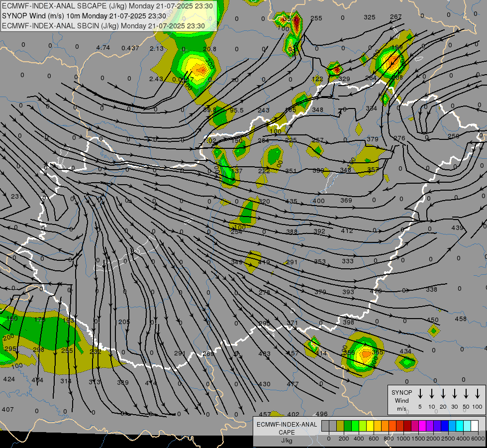Click the '1500' tick label under the color bar

(x=418, y=439)
